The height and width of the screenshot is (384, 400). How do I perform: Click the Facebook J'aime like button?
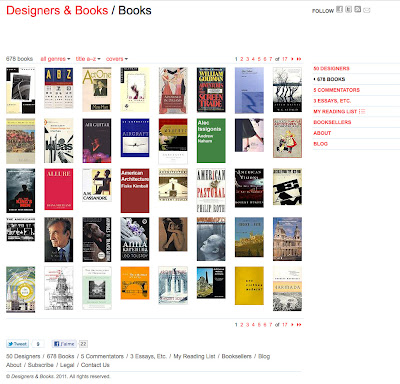click(64, 344)
